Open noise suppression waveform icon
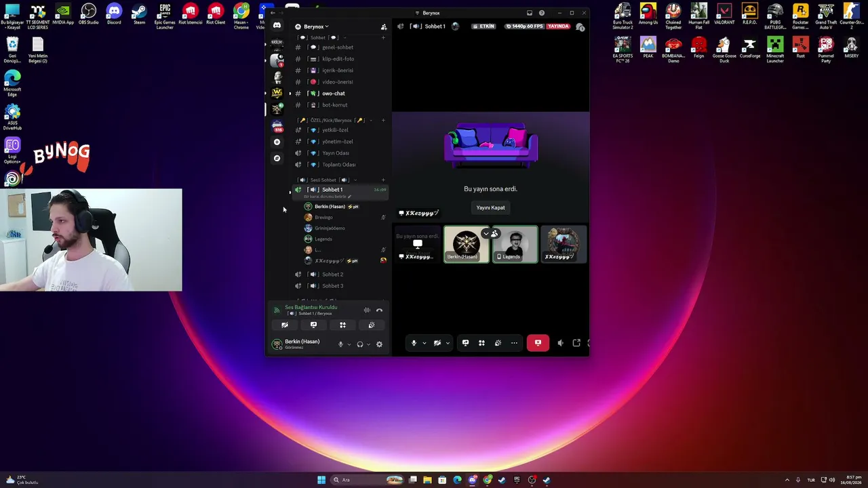The height and width of the screenshot is (488, 868). point(367,310)
